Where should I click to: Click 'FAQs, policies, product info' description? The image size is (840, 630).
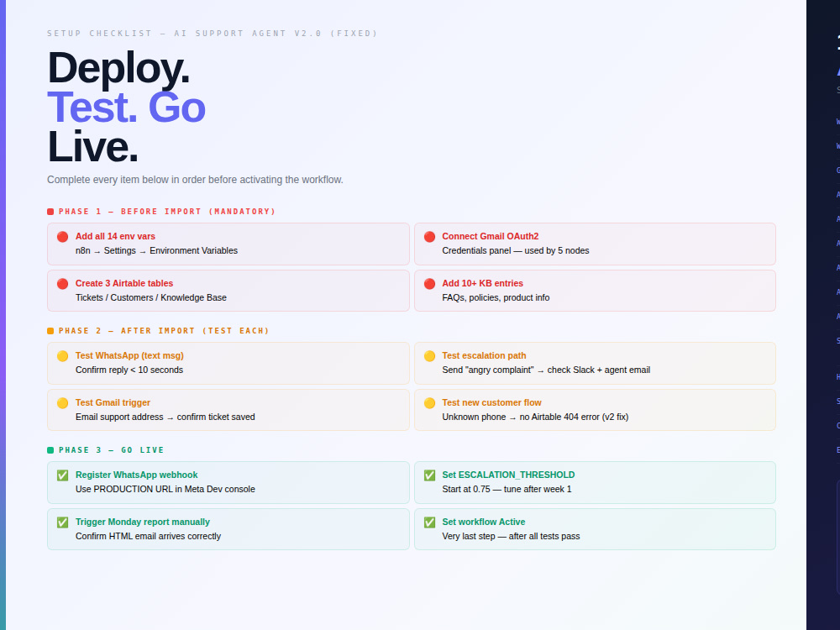tap(496, 298)
